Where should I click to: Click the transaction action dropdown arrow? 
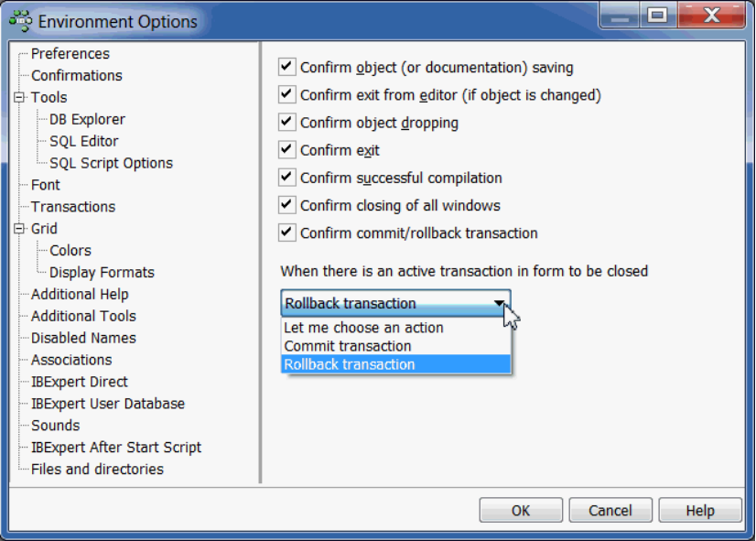pos(499,303)
